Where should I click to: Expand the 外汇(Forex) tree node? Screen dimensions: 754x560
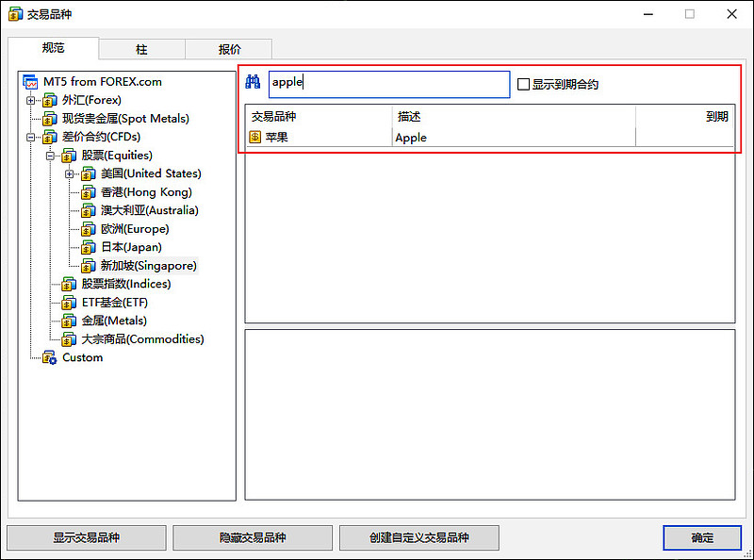pyautogui.click(x=31, y=101)
